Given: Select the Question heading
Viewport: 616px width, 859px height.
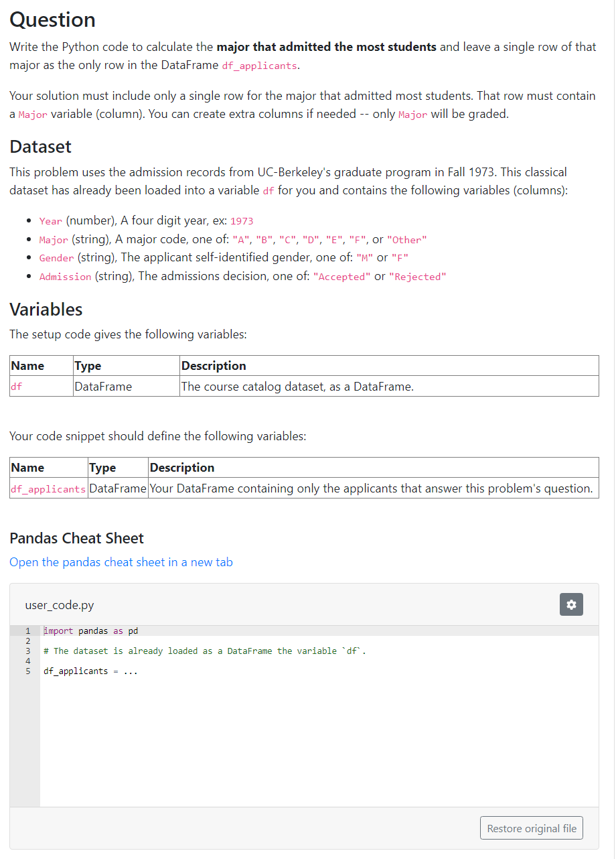Looking at the screenshot, I should point(52,20).
